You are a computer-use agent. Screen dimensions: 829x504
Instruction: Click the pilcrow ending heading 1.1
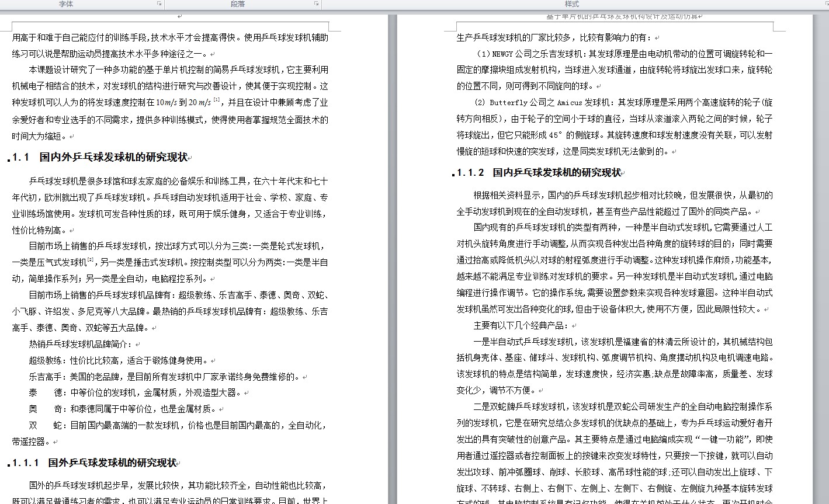coord(190,157)
